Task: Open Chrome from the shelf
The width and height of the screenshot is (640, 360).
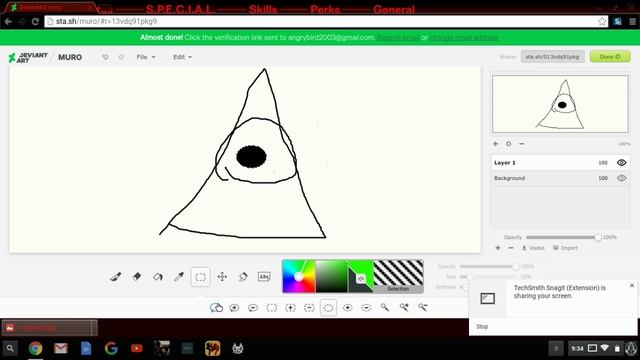Action: pyautogui.click(x=36, y=348)
